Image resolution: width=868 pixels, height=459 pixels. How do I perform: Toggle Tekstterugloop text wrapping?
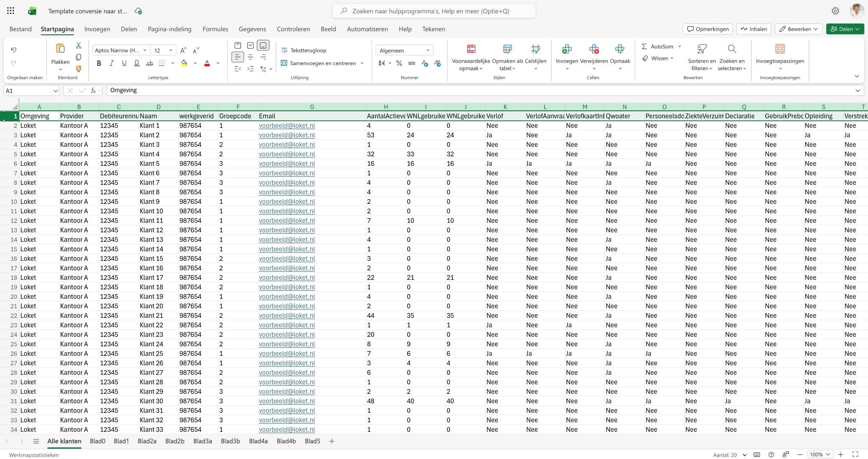point(304,50)
